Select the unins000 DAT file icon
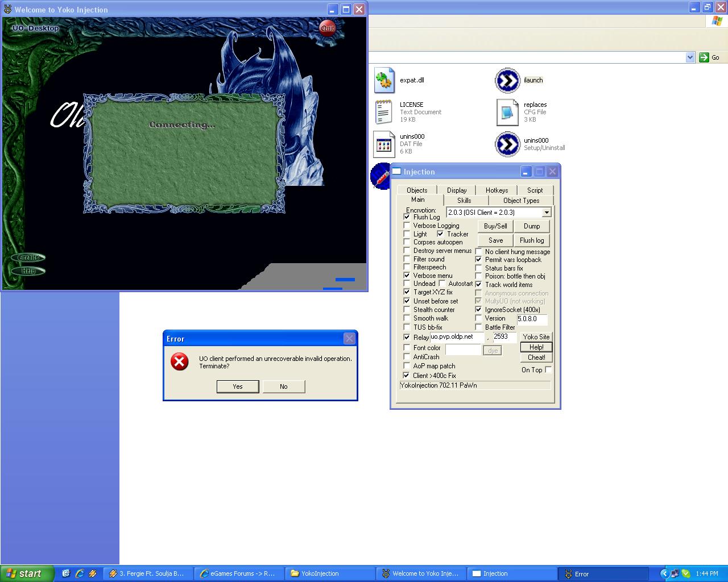The image size is (728, 582). point(384,144)
